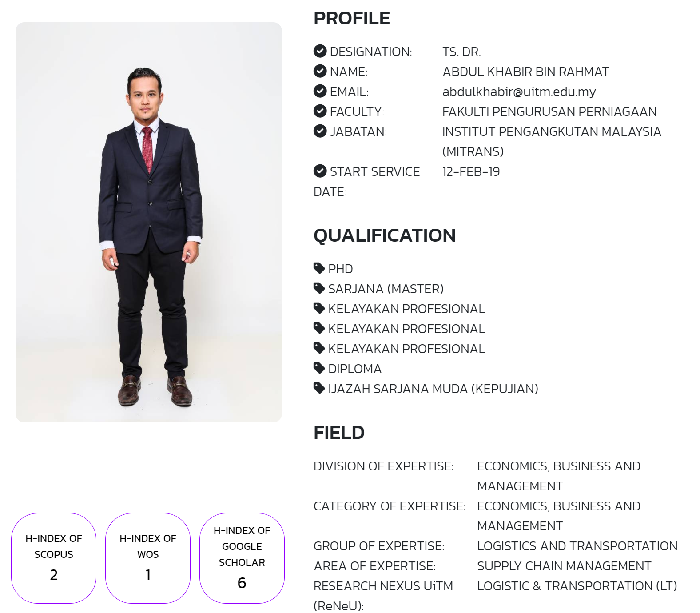Click the check icon beside JABATAN
700x613 pixels.
[320, 131]
